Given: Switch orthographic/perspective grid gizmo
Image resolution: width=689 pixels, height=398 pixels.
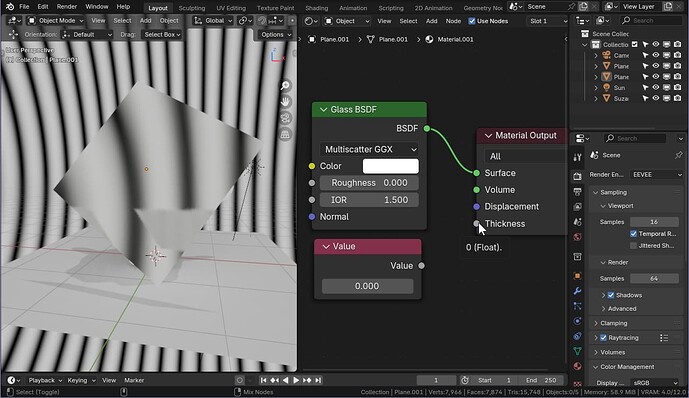Looking at the screenshot, I should point(285,134).
